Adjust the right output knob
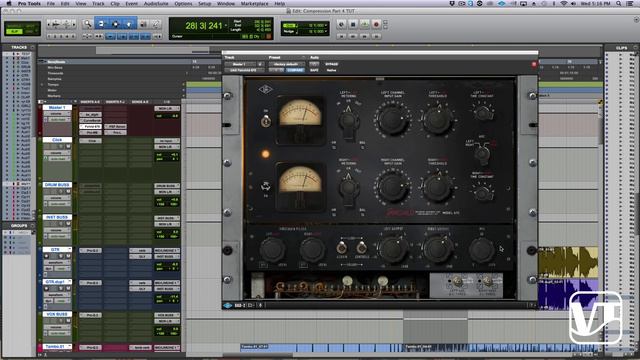Screen dimensions: 640x360 (x=438, y=249)
